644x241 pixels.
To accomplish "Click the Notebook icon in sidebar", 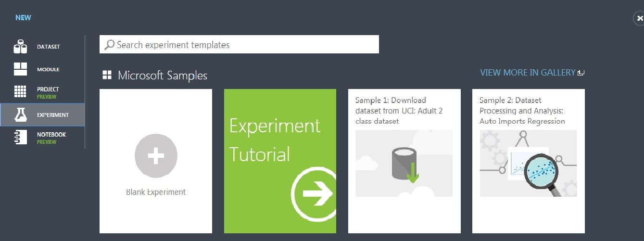I will tap(20, 137).
